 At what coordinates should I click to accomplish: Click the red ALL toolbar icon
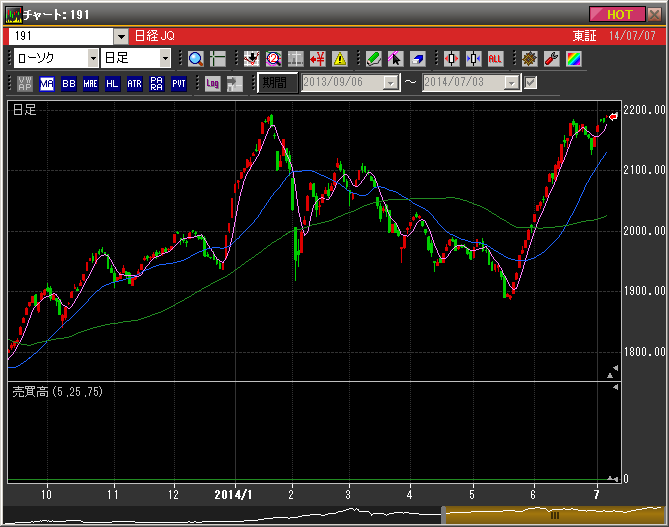495,59
